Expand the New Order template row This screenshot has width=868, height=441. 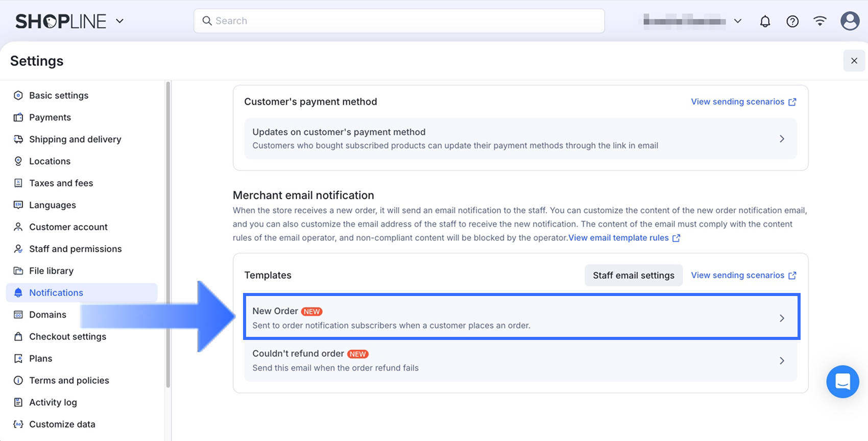(x=521, y=317)
